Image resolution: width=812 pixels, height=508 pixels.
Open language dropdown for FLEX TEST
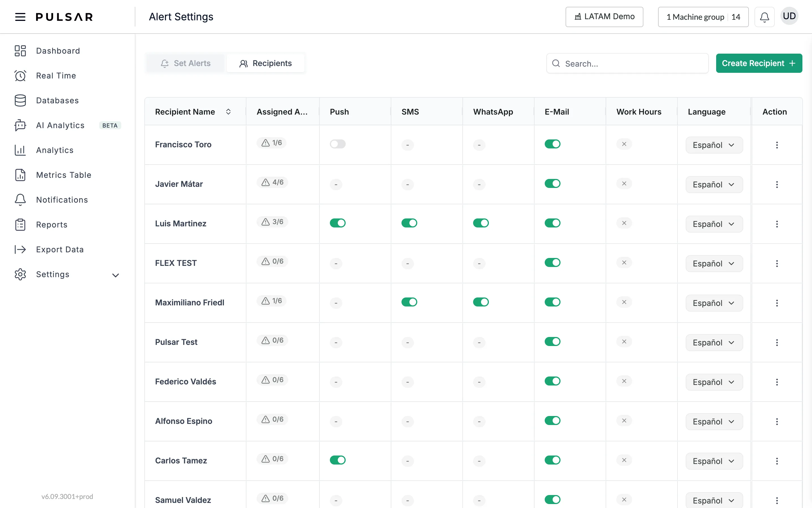click(x=714, y=263)
